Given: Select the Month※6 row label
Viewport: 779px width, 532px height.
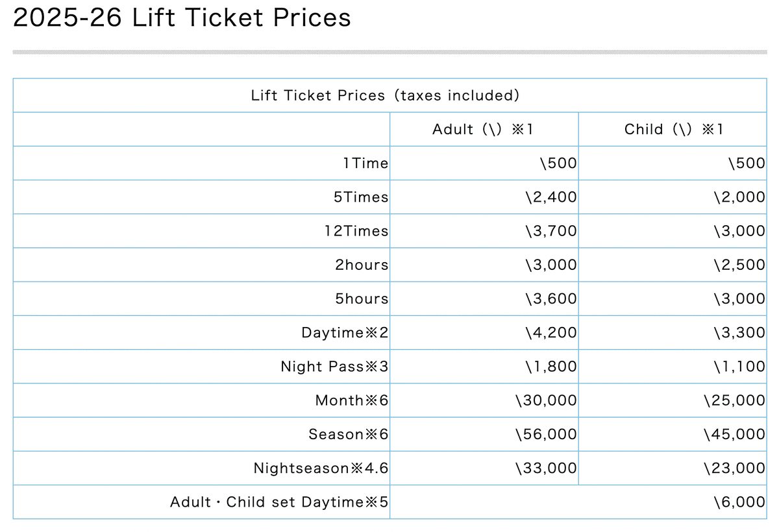Looking at the screenshot, I should tap(352, 400).
